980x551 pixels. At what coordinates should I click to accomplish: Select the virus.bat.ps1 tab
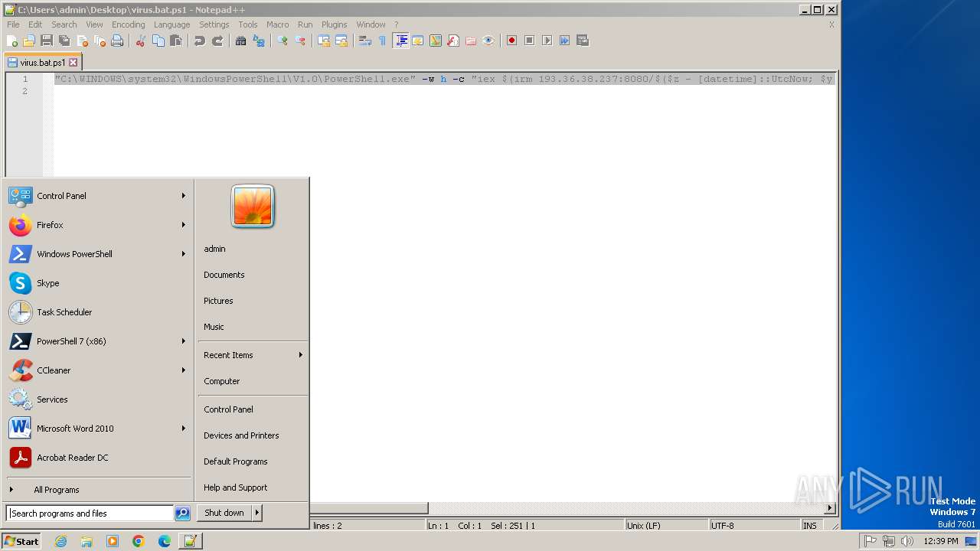tap(42, 63)
